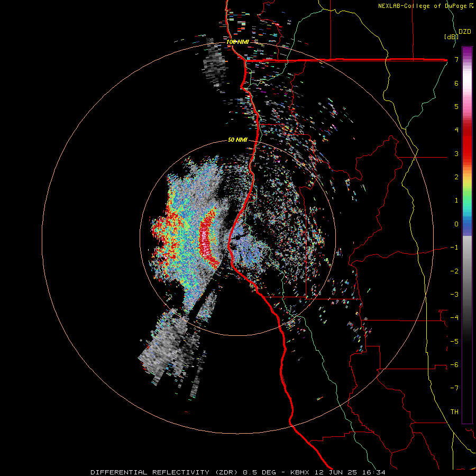Click the DZD legend title
The image size is (476, 476).
(x=465, y=32)
